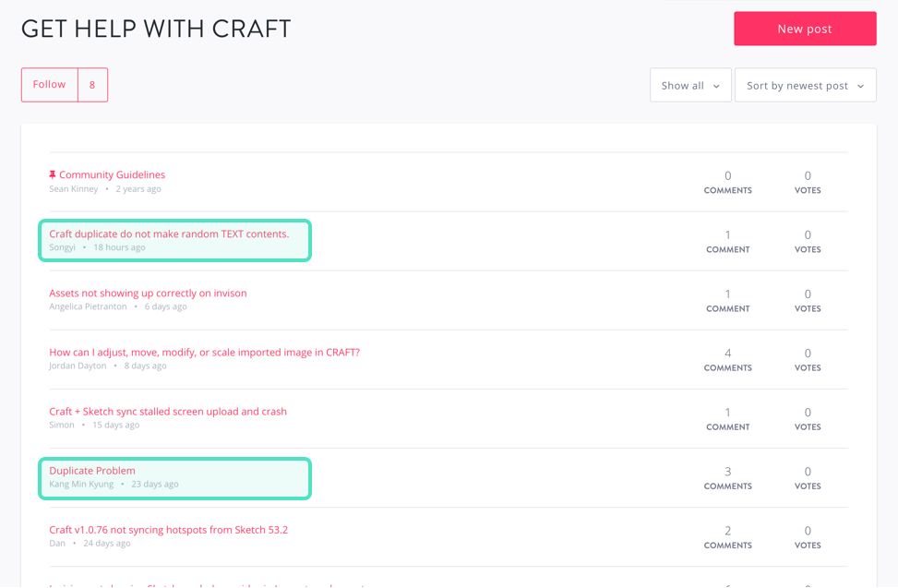Follow this Craft help topic
This screenshot has width=898, height=588.
tap(49, 85)
